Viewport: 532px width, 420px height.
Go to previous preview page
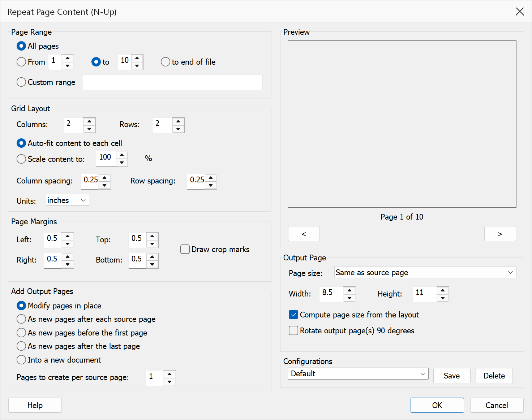(x=304, y=234)
